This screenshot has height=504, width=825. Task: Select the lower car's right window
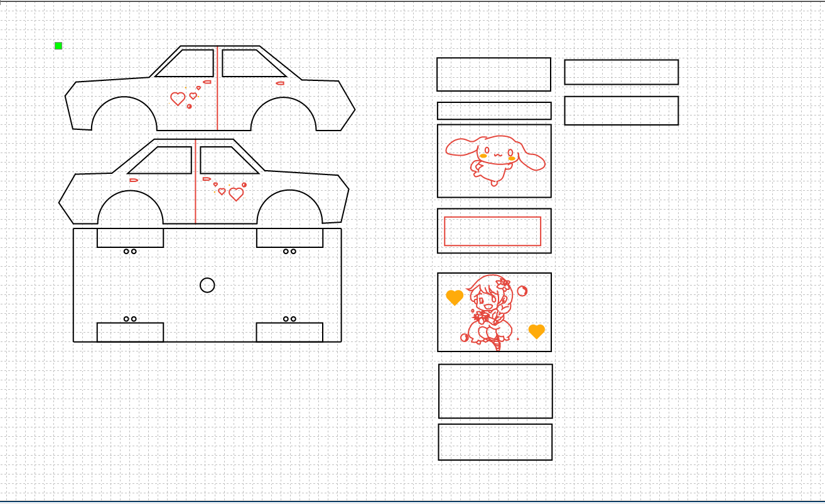pos(229,160)
